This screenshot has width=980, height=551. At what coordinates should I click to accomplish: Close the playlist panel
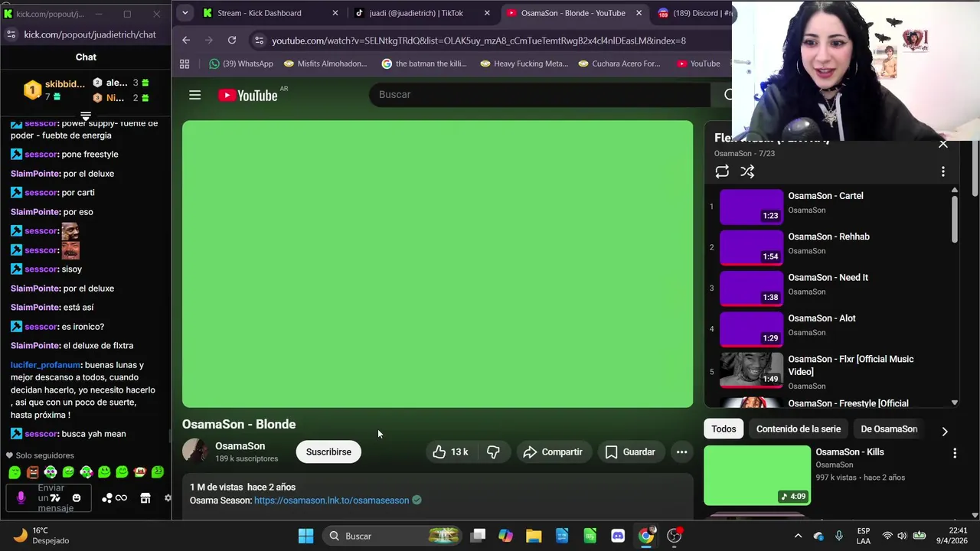pos(943,143)
